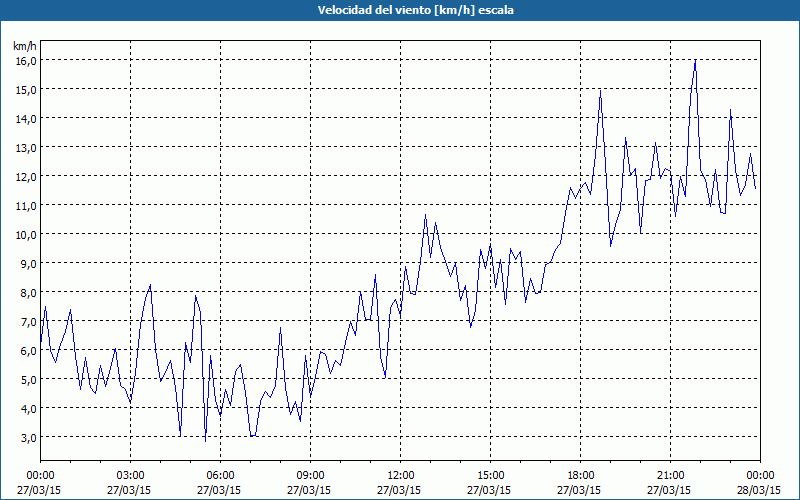800x500 pixels.
Task: Click the 09:00 time label on x-axis
Action: coord(310,476)
